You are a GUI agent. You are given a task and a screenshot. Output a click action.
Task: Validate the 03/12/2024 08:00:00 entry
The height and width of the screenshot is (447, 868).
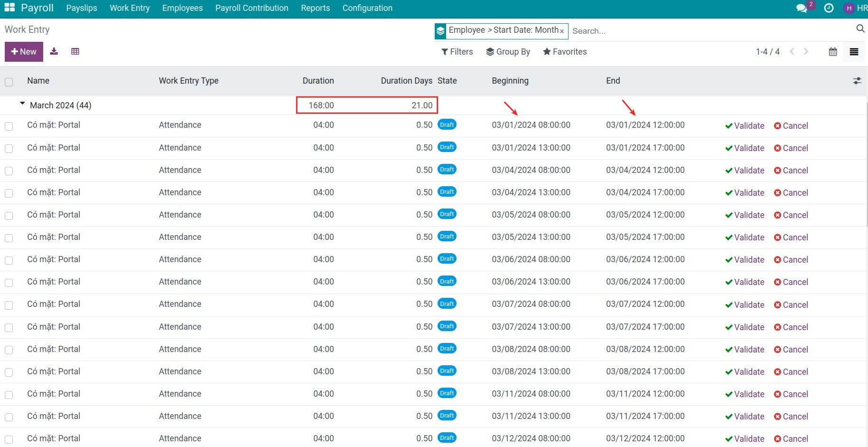(745, 439)
